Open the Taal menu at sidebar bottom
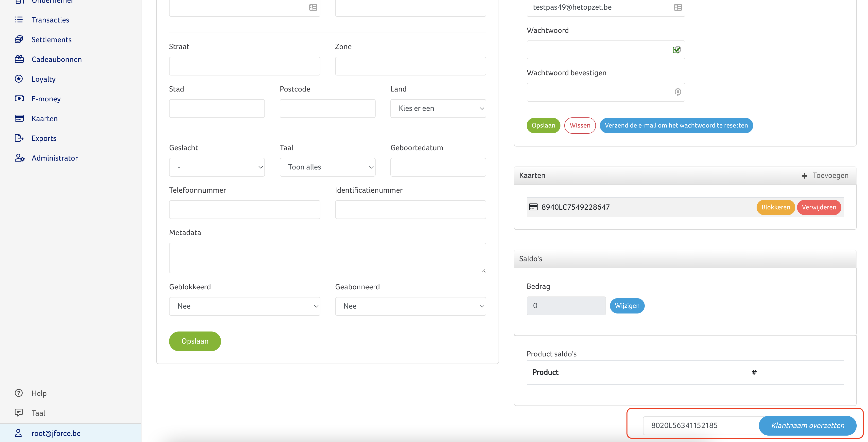 [38, 413]
